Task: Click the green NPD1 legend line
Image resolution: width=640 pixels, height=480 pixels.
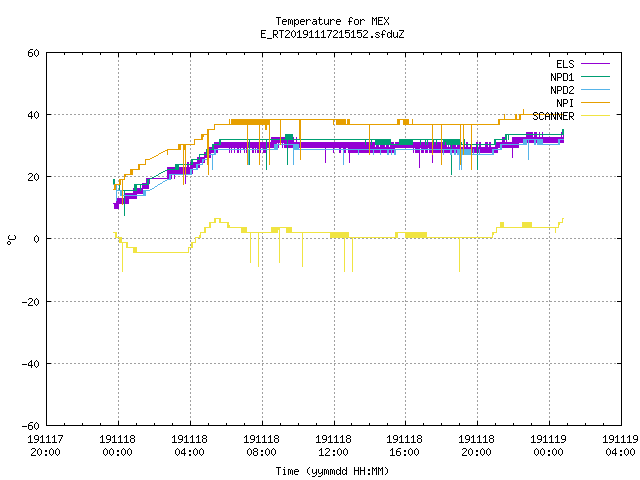Action: pyautogui.click(x=595, y=76)
